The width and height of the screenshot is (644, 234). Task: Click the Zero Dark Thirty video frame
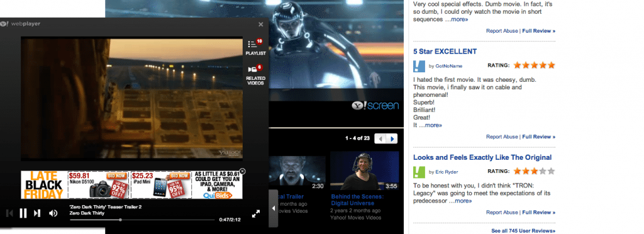click(x=132, y=99)
